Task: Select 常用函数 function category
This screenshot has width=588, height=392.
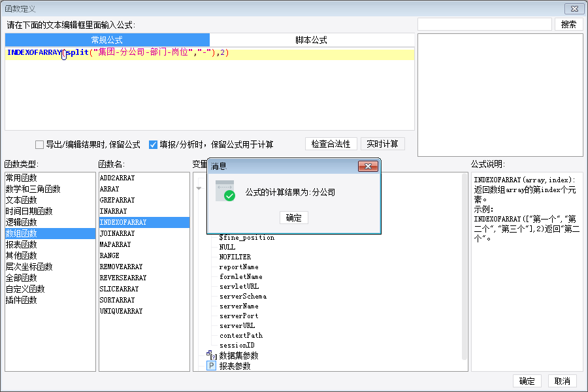Action: pos(50,178)
